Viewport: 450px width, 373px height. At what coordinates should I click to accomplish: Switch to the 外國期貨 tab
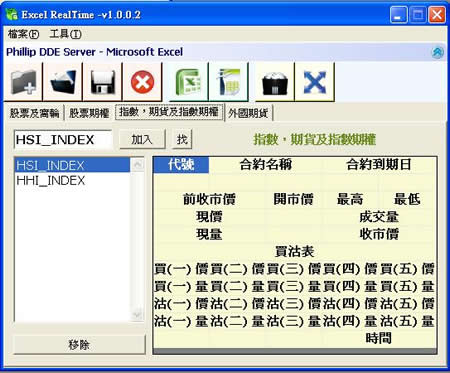tap(248, 113)
